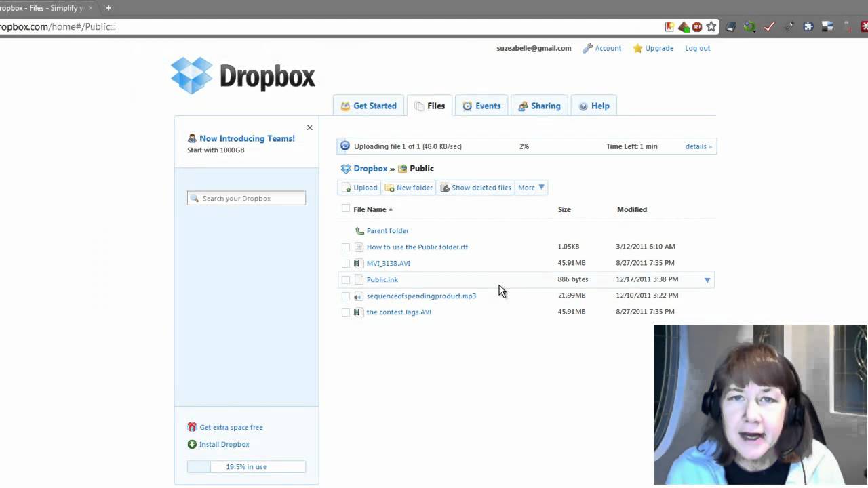Click Install Dropbox link
This screenshot has width=868, height=488.
(224, 445)
